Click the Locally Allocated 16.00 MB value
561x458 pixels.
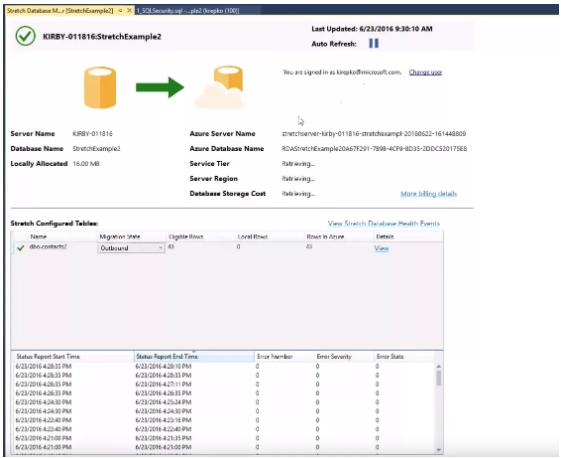point(86,164)
